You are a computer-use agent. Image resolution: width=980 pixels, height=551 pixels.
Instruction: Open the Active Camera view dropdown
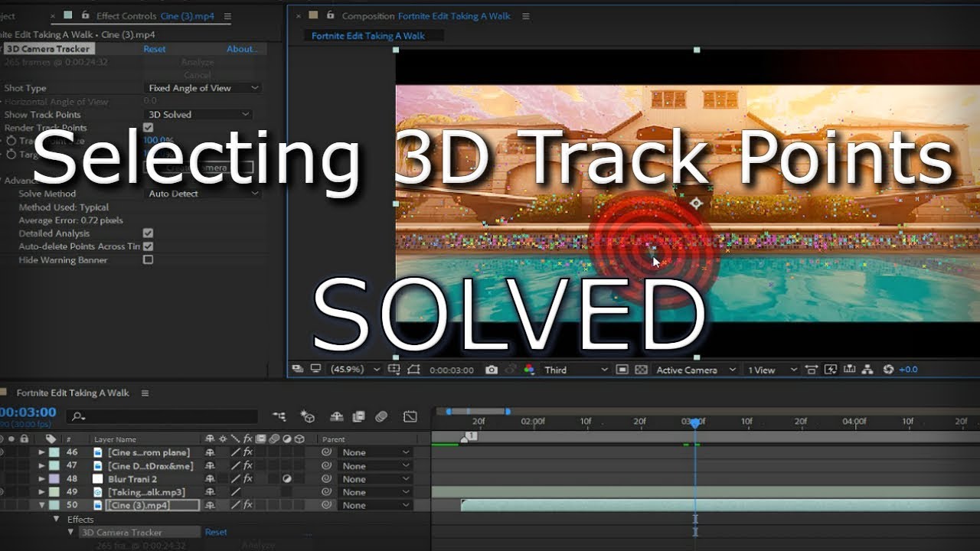pos(696,370)
